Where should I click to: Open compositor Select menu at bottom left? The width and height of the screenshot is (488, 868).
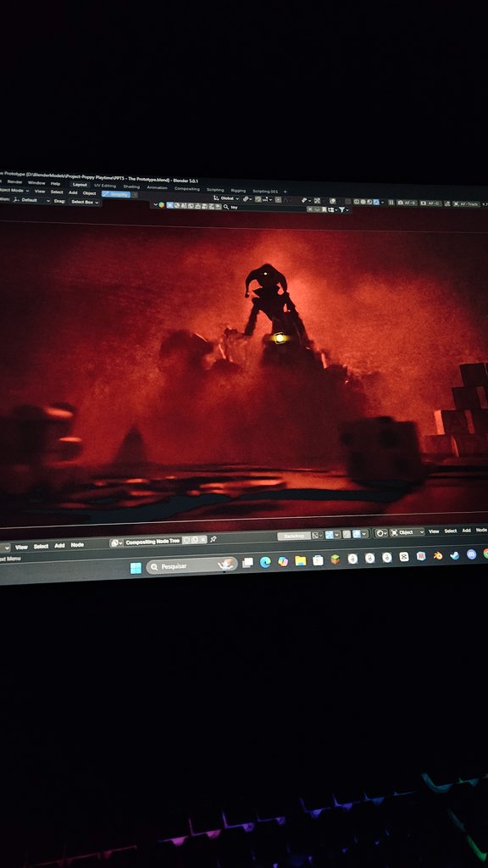tap(41, 547)
